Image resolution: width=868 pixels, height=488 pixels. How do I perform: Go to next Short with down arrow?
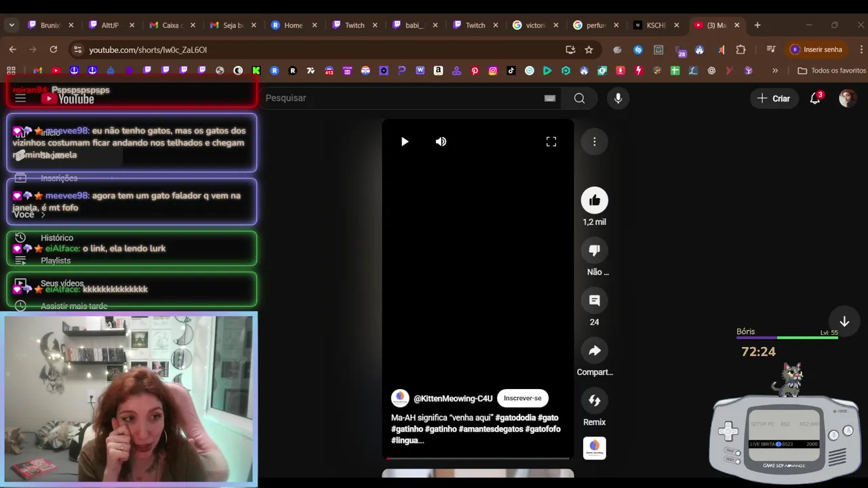coord(844,322)
